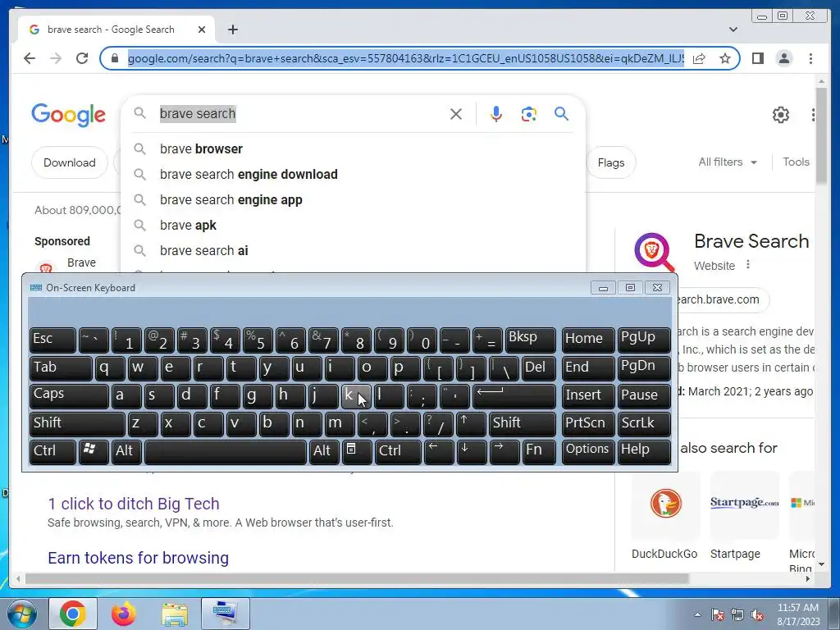Search by image with Google Lens icon
Screen dimensions: 840x630
[529, 113]
